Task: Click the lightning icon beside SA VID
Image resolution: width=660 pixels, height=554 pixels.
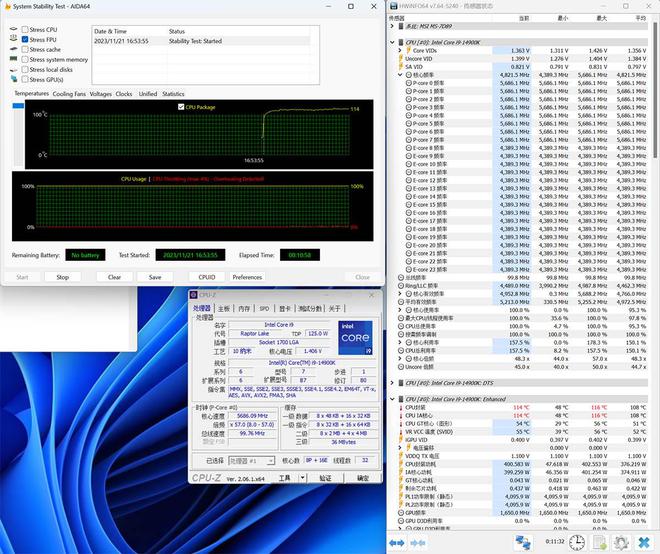Action: tap(401, 67)
